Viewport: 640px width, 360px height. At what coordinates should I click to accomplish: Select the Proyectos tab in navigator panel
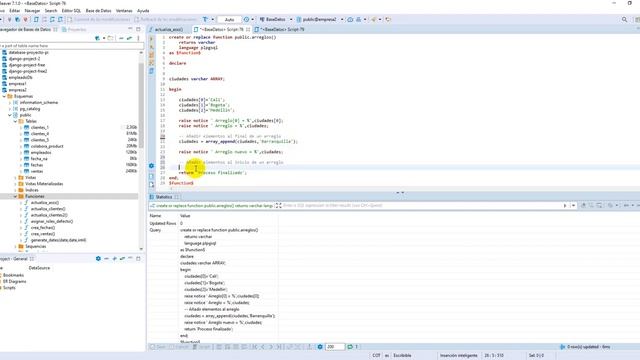pos(74,29)
